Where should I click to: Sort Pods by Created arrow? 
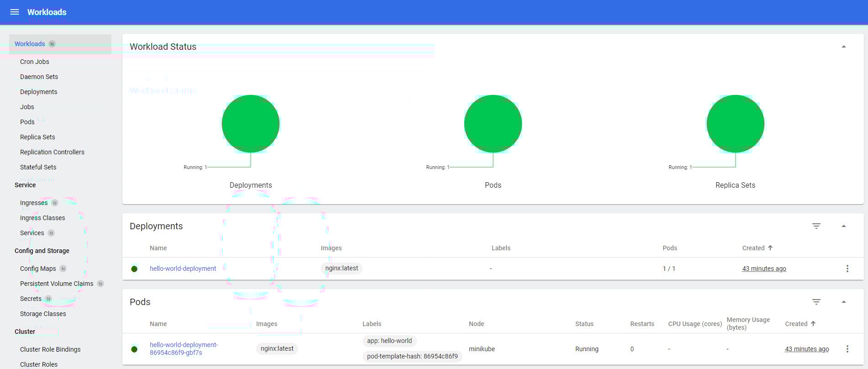813,323
